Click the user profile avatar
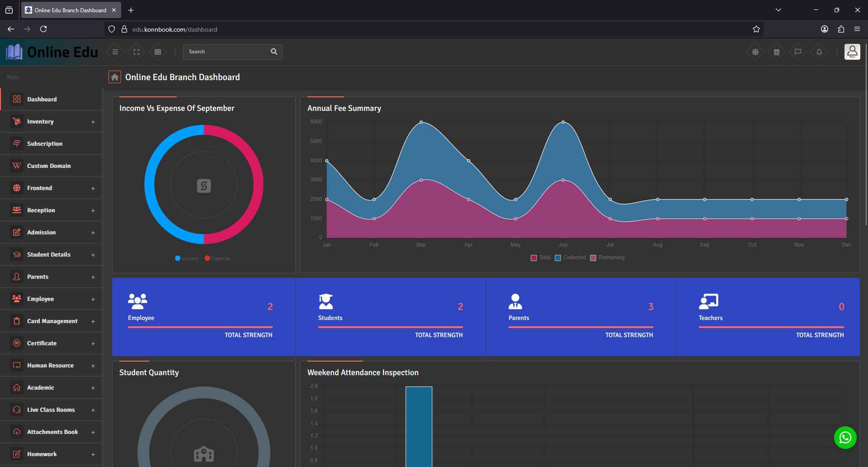Image resolution: width=868 pixels, height=467 pixels. point(852,52)
